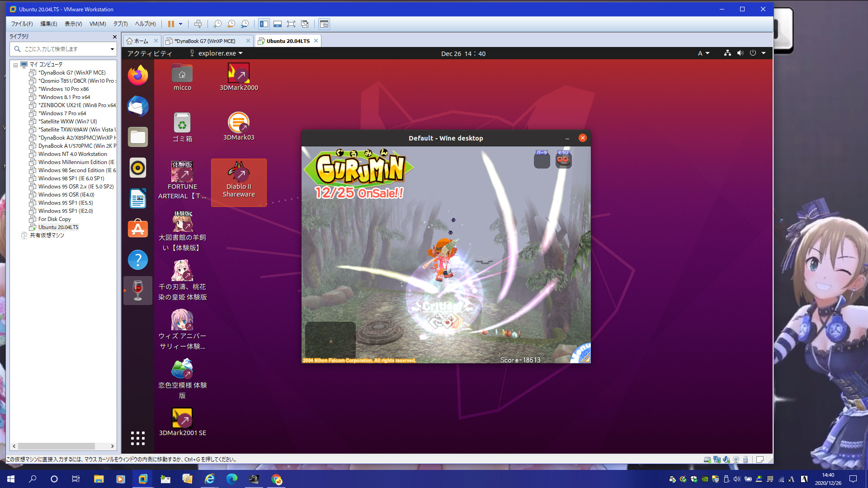
Task: Select 共有仮想マシン in library tree
Action: coord(47,235)
